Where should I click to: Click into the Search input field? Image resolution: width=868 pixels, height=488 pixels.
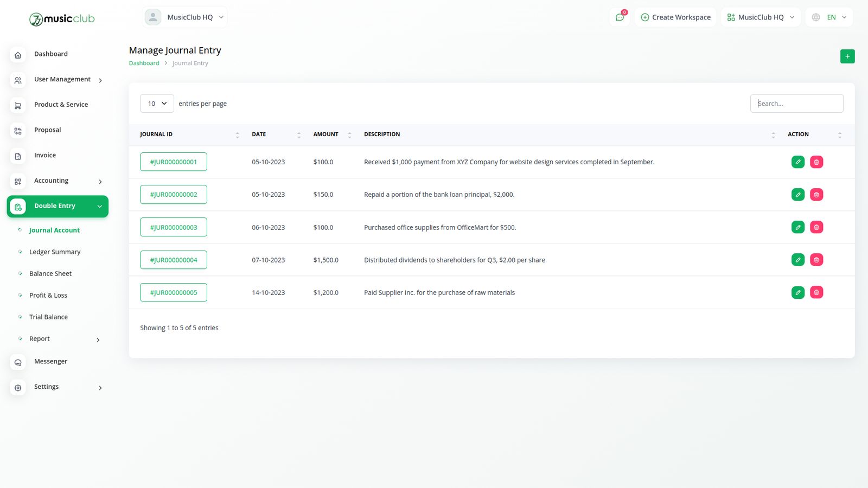796,104
